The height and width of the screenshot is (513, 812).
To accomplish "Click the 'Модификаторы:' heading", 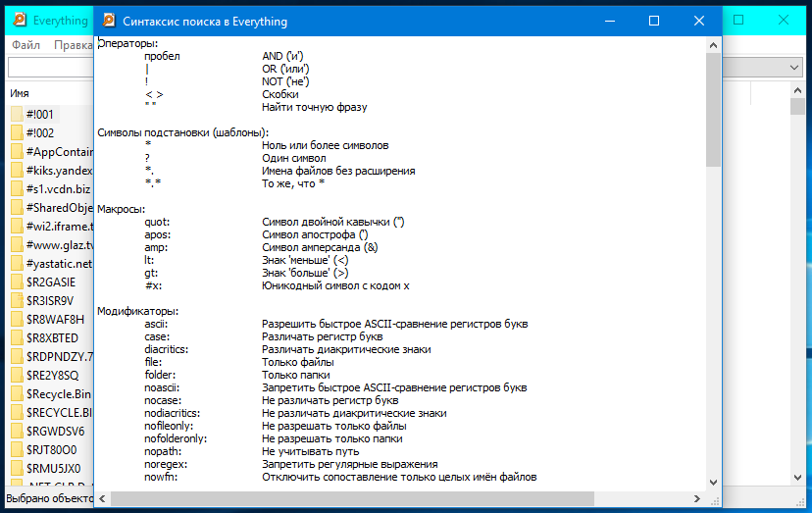I will (x=137, y=311).
